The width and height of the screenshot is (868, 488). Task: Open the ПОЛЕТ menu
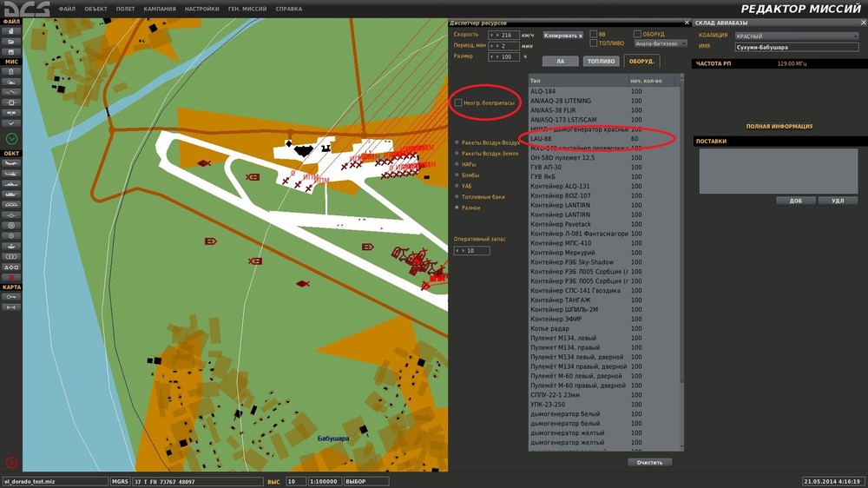(126, 9)
